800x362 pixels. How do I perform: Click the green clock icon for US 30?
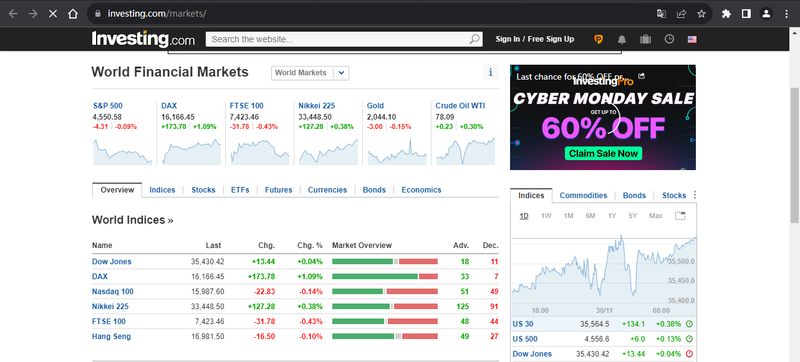coord(689,324)
